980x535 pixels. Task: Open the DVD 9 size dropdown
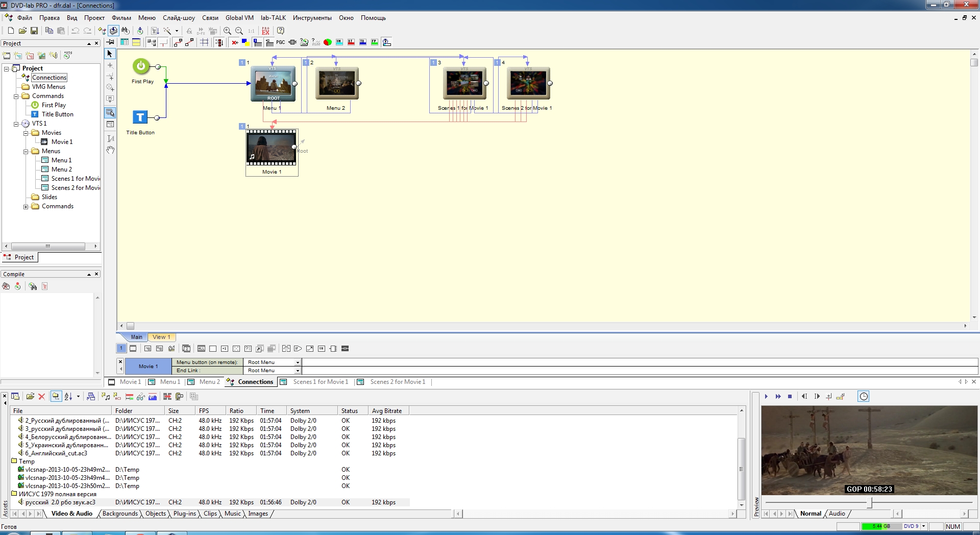tap(923, 526)
